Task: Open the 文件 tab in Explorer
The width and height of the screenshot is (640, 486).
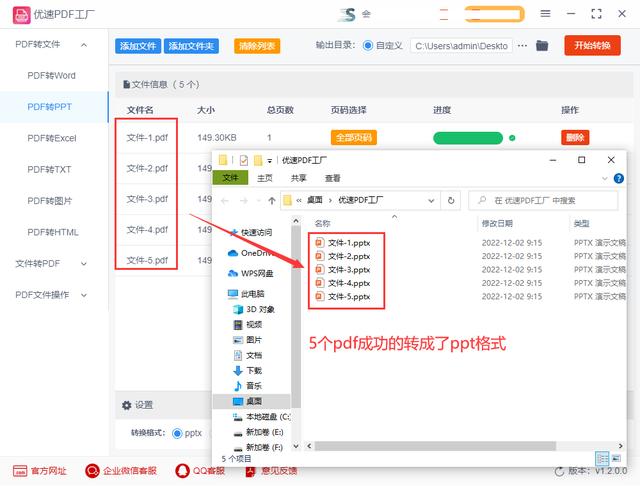Action: click(230, 178)
